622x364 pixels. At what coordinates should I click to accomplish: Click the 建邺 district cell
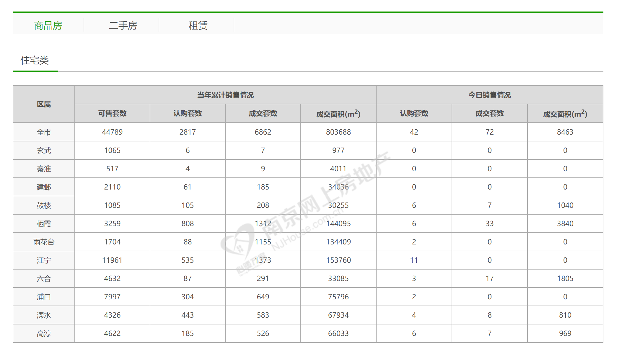click(x=44, y=187)
